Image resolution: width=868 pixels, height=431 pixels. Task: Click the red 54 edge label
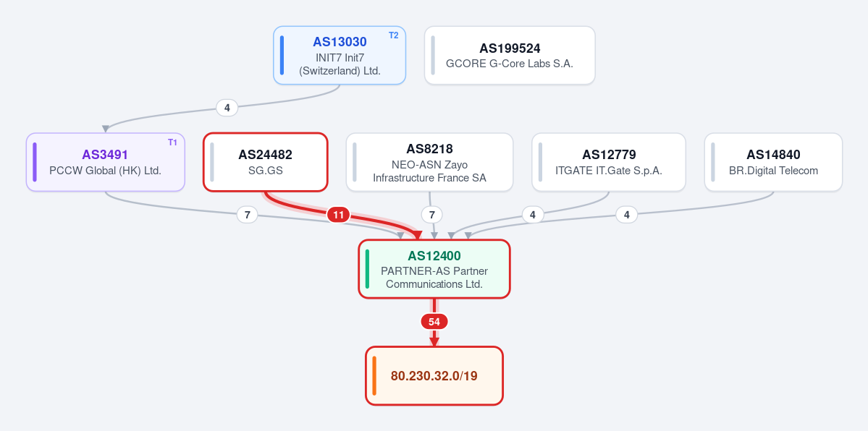coord(434,322)
